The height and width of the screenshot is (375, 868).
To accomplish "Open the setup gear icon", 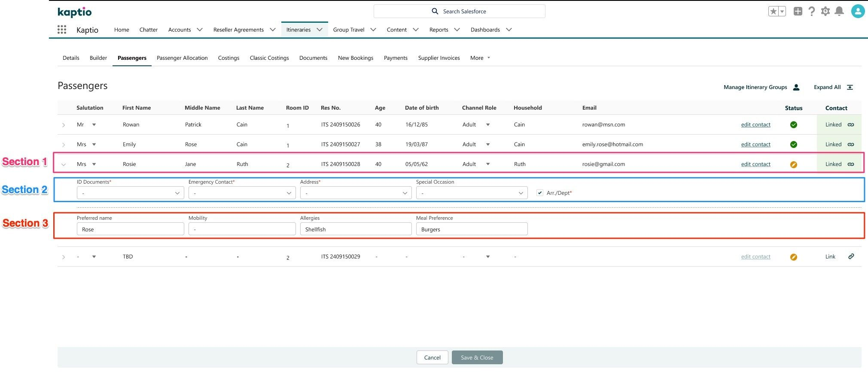I will [x=825, y=12].
